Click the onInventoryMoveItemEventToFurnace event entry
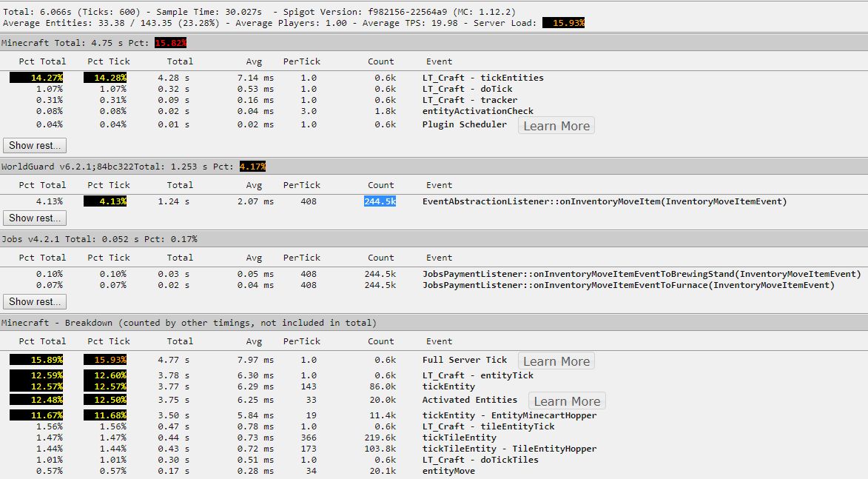The height and width of the screenshot is (479, 868). (628, 285)
